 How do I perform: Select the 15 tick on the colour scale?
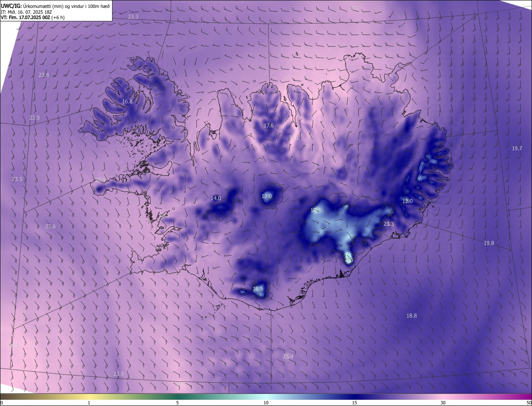point(355,403)
